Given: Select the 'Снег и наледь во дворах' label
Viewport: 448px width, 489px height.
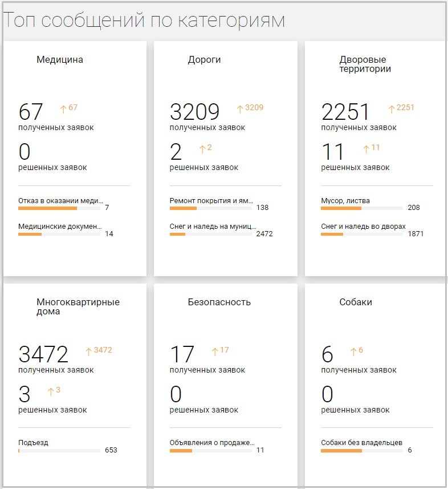Looking at the screenshot, I should click(x=363, y=227).
